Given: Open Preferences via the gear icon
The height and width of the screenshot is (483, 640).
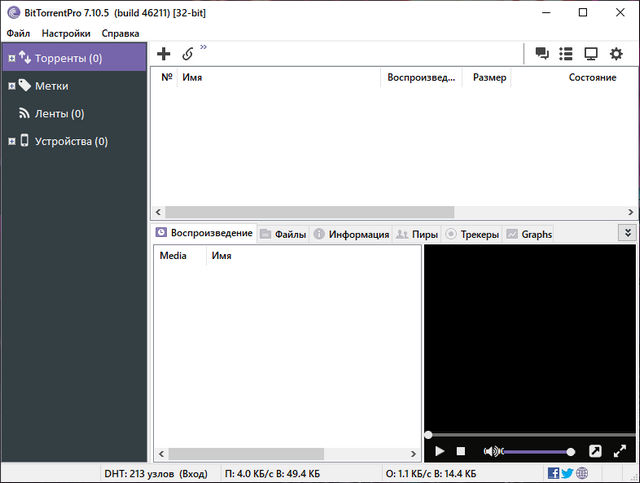Looking at the screenshot, I should pos(616,53).
